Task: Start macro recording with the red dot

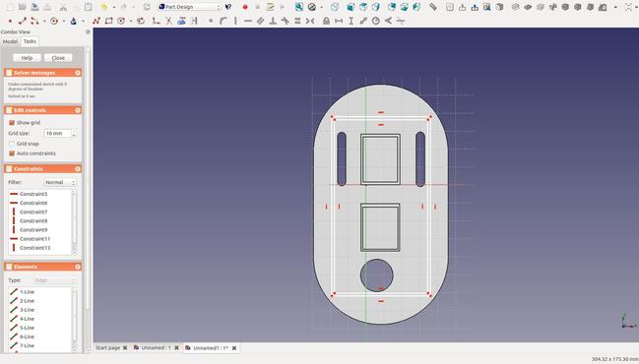Action: click(245, 7)
